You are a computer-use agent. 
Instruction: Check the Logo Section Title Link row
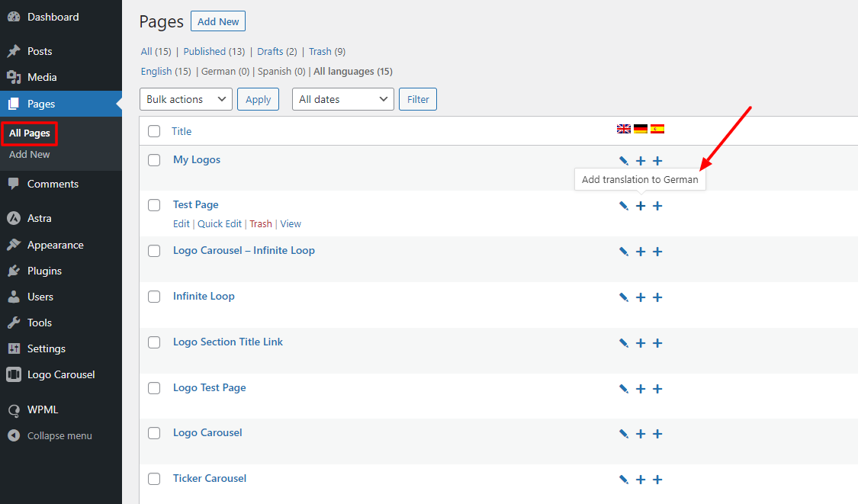click(x=154, y=342)
